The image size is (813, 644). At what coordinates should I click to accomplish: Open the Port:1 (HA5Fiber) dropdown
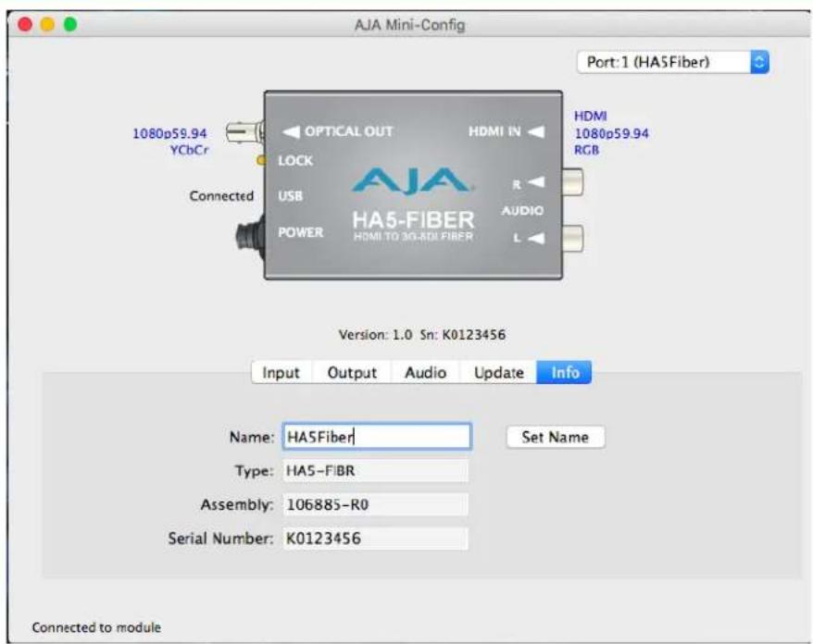coord(672,62)
